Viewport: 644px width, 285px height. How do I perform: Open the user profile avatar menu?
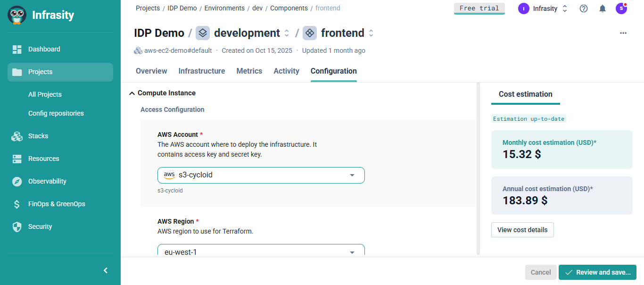621,8
